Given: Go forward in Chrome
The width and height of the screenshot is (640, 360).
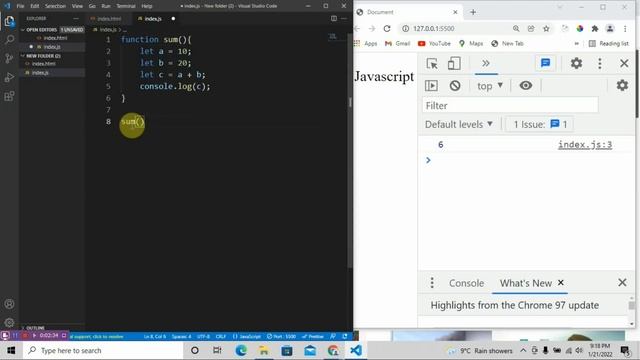Looking at the screenshot, I should (x=371, y=29).
